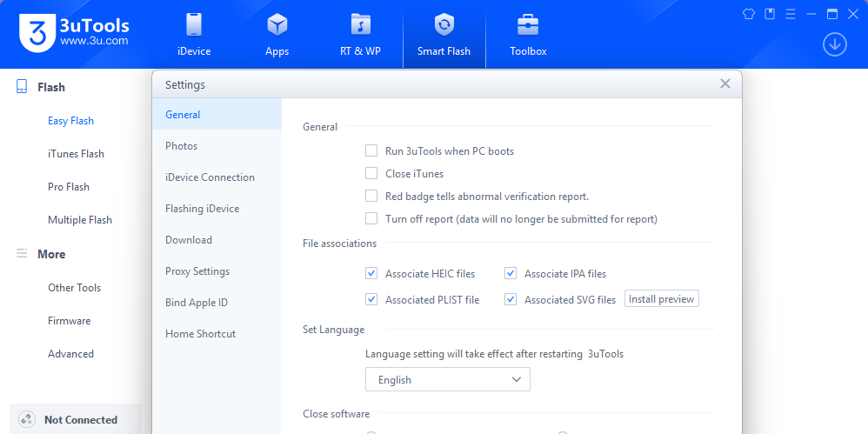The image size is (868, 434).
Task: Tick the Close iTunes checkbox
Action: pos(371,174)
